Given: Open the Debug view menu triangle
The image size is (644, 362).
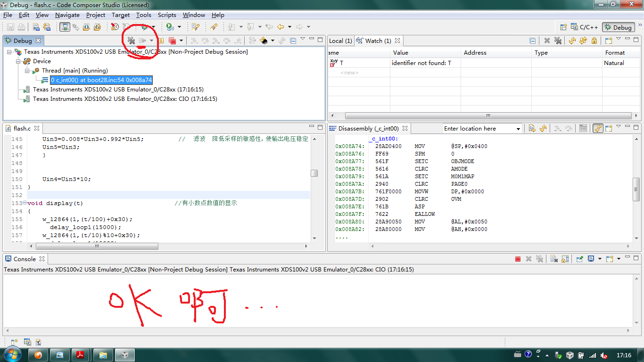Looking at the screenshot, I should [302, 39].
